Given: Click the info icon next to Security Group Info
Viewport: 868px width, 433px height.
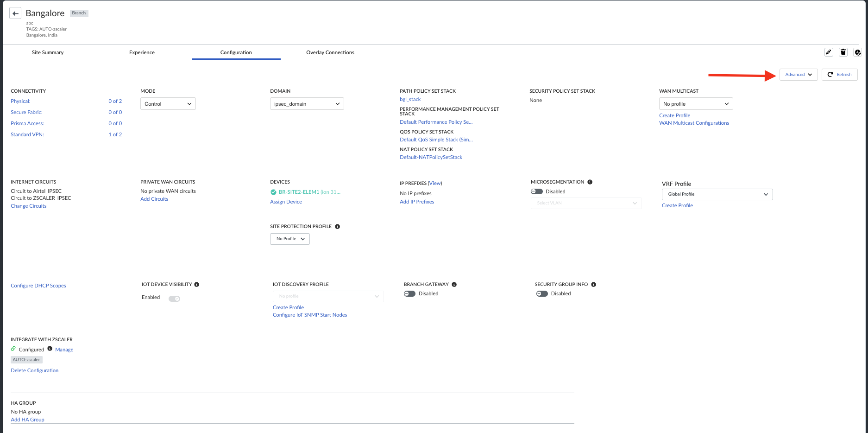Looking at the screenshot, I should [x=594, y=285].
